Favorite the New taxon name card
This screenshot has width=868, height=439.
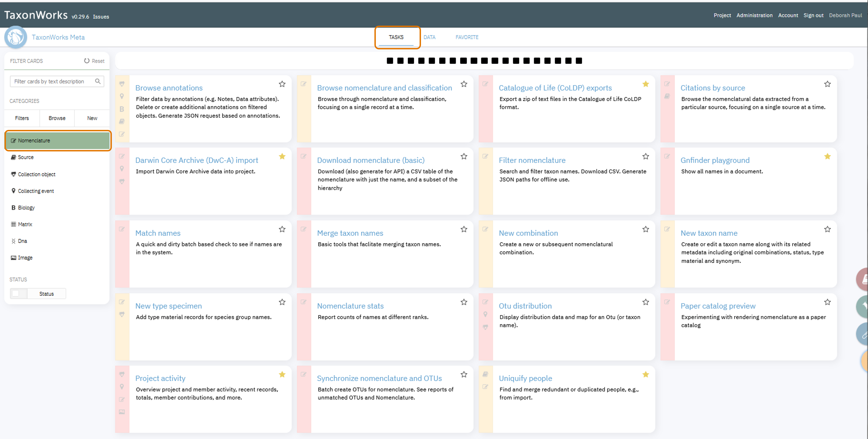click(827, 229)
